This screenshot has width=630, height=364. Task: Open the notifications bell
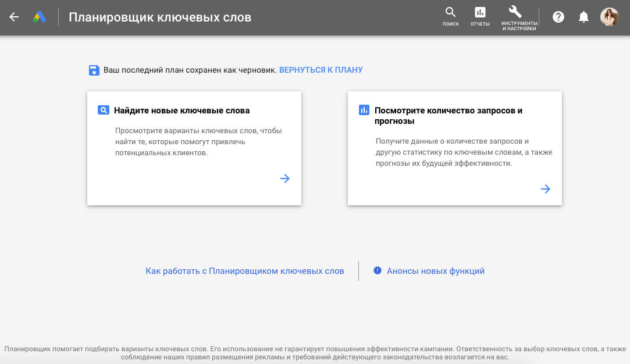click(x=583, y=17)
